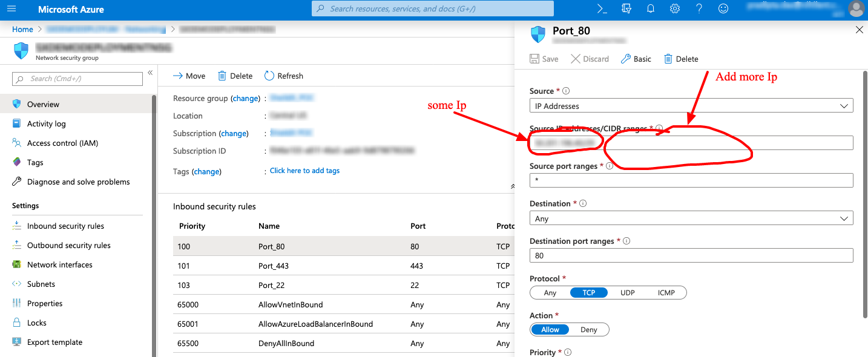Launch Cloud Shell from the top bar
Screen dimensions: 868x357
tap(602, 9)
